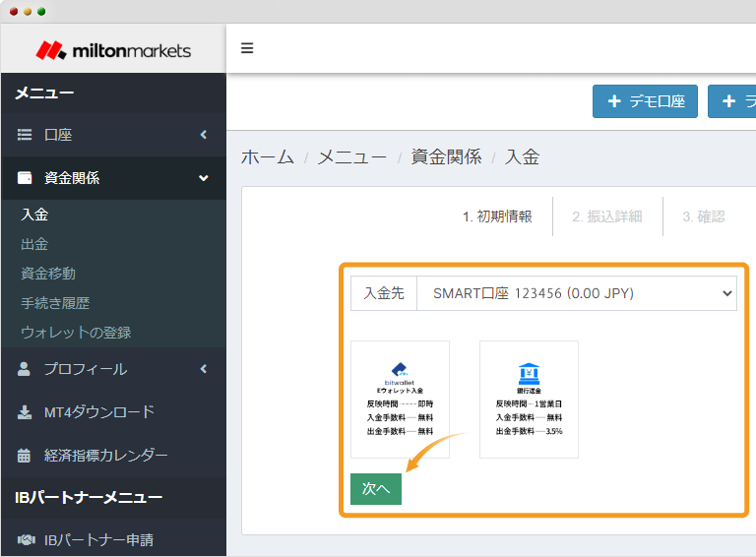Open 資金移動 in the sidebar
The width and height of the screenshot is (756, 557).
(48, 274)
